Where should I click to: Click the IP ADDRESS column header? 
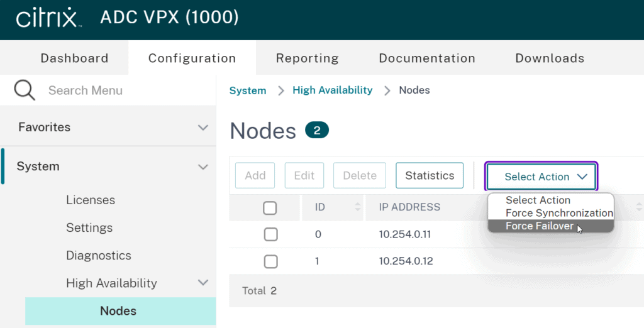click(409, 207)
